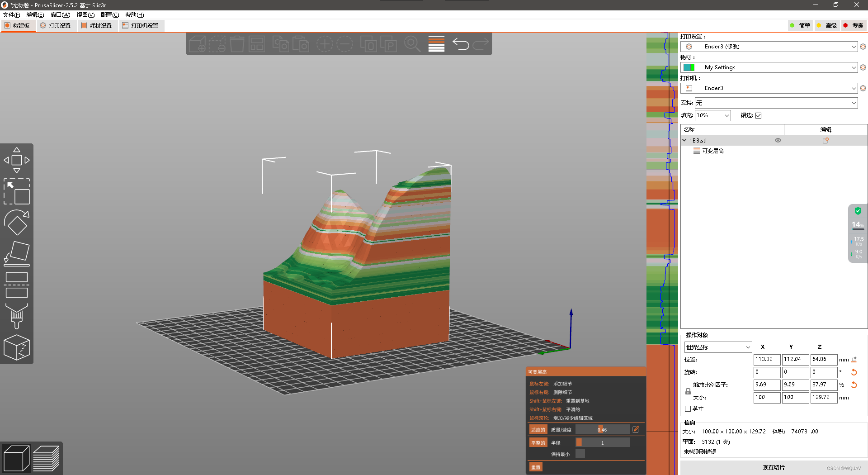Click the Split to parts icon
This screenshot has width=868, height=475.
(388, 44)
